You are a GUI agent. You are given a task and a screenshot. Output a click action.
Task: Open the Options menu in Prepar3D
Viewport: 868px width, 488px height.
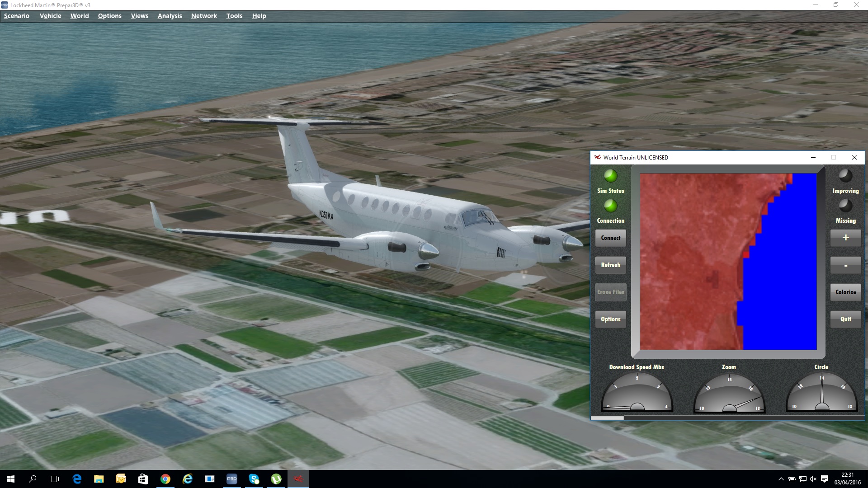[110, 16]
